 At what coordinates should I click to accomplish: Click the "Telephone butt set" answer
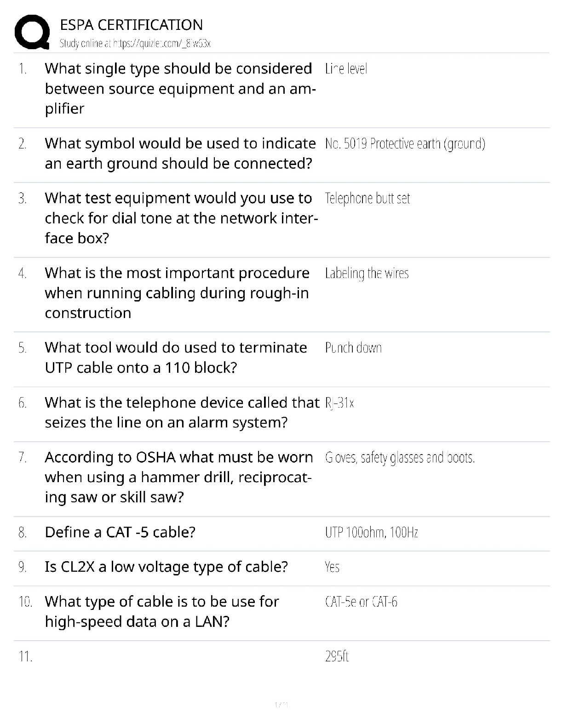(367, 199)
